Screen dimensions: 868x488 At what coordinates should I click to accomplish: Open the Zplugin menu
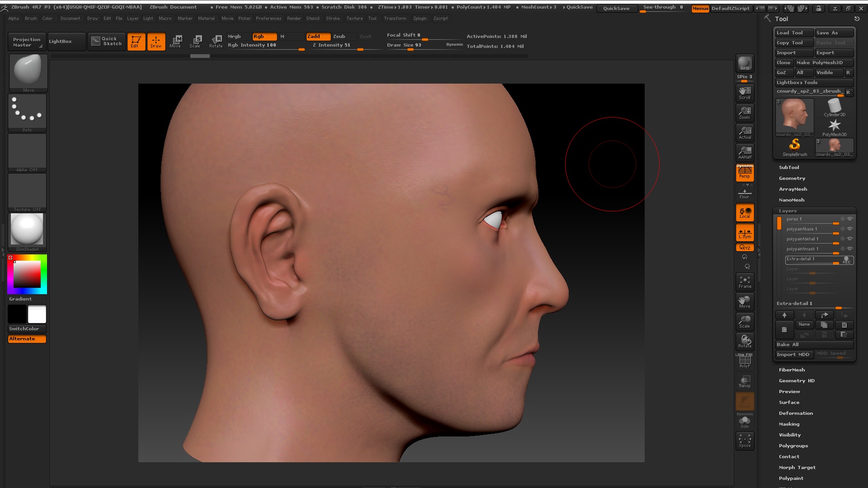(420, 19)
